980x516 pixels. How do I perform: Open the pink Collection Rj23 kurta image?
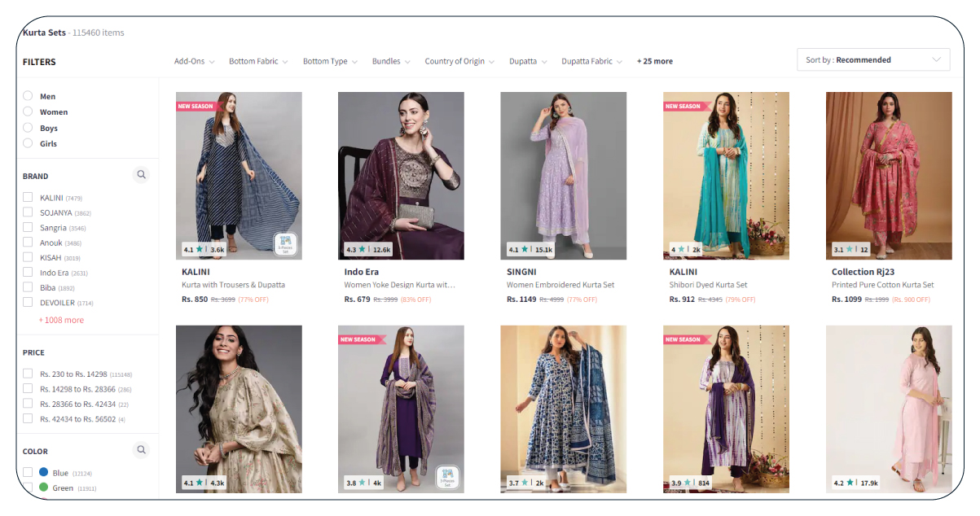889,176
